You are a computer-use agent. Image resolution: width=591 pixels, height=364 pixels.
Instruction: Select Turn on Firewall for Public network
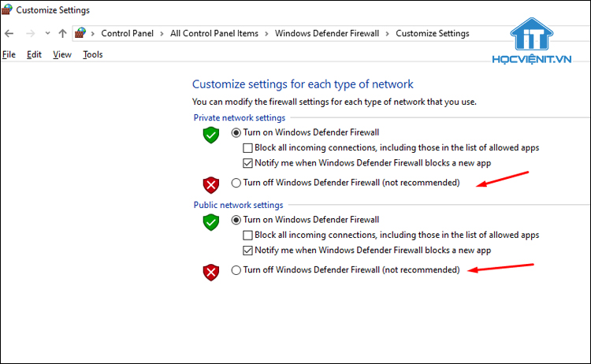(x=236, y=220)
